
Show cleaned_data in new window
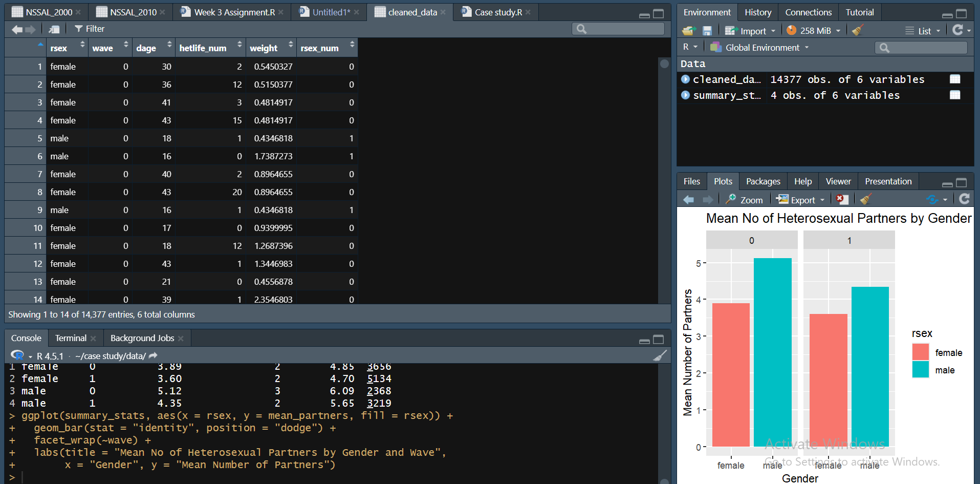click(x=54, y=29)
